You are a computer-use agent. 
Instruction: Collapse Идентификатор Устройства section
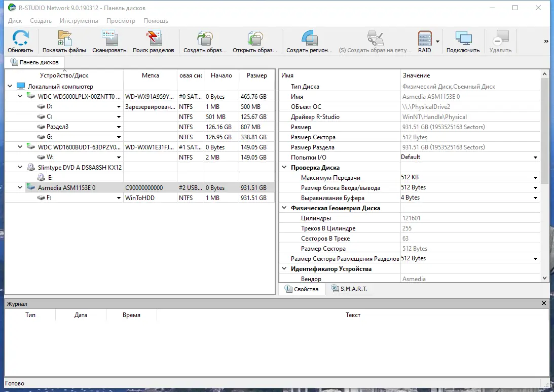pyautogui.click(x=284, y=269)
